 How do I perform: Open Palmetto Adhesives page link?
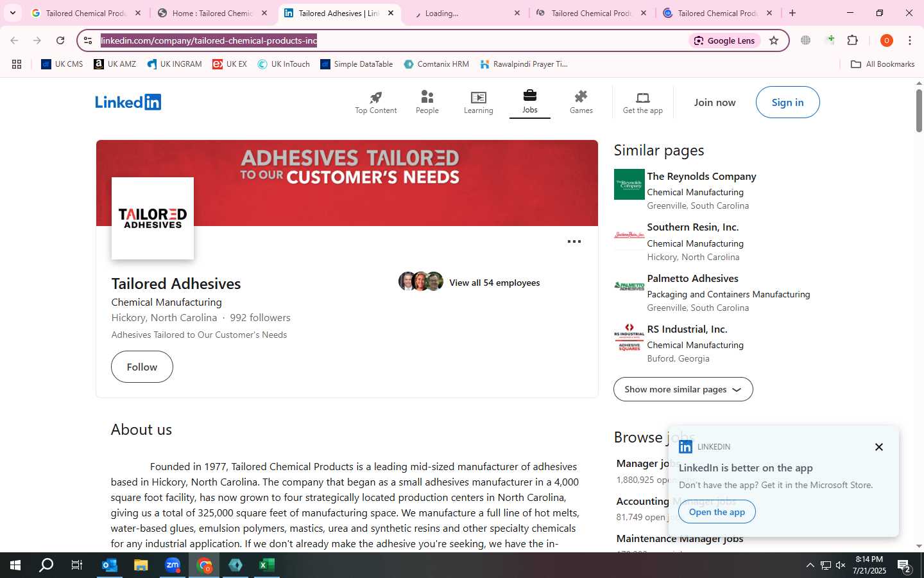(x=692, y=278)
